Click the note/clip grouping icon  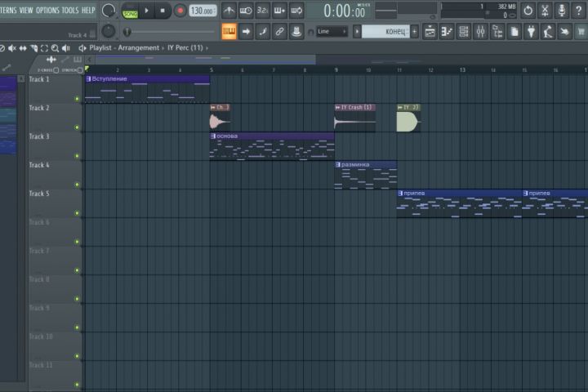296,32
